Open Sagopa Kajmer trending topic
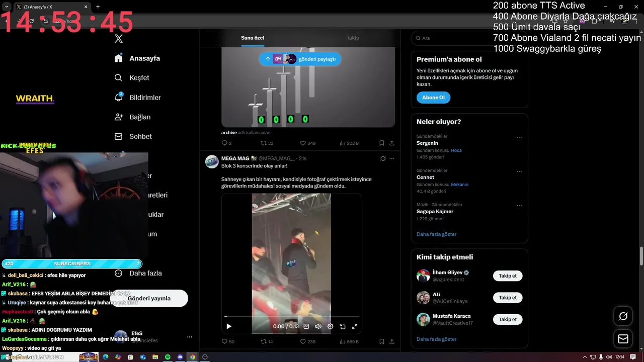This screenshot has height=362, width=644. (435, 212)
